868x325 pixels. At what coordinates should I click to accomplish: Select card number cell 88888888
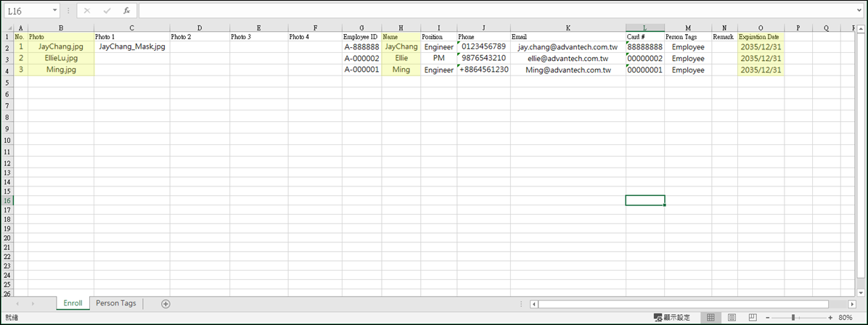point(645,47)
